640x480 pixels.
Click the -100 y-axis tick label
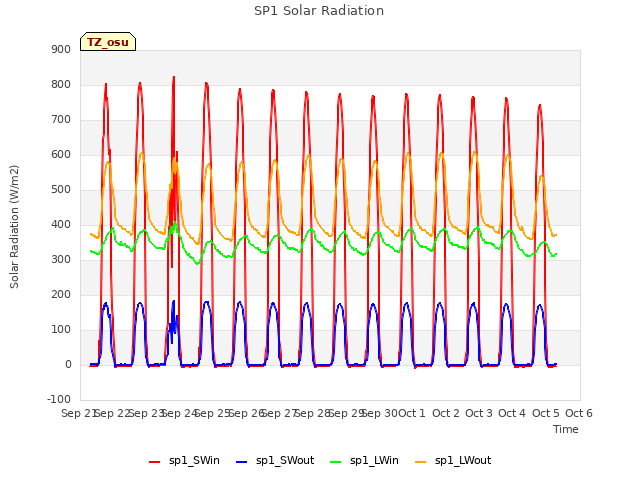point(59,399)
